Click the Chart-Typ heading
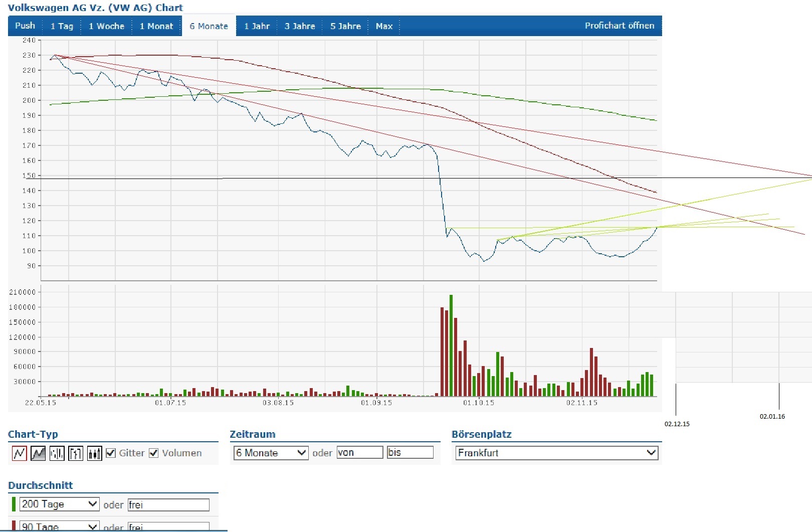Image resolution: width=812 pixels, height=532 pixels. [33, 434]
